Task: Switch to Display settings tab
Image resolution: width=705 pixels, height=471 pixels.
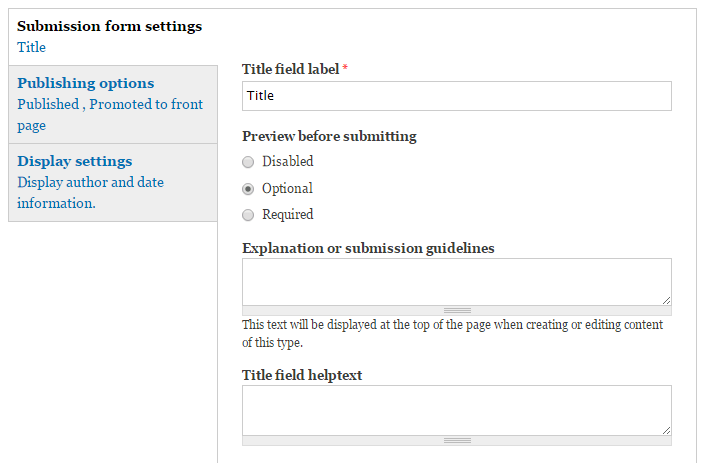Action: (x=74, y=161)
